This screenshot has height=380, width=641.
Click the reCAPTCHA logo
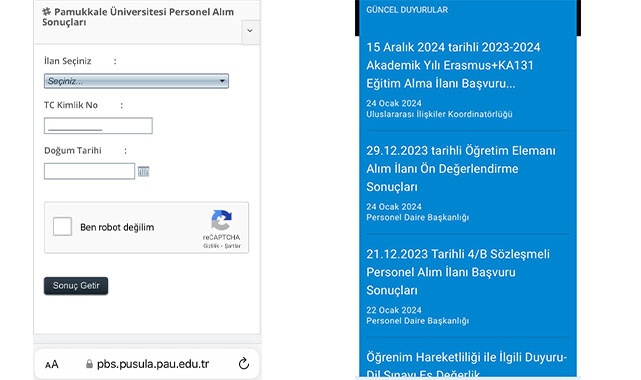click(x=222, y=220)
